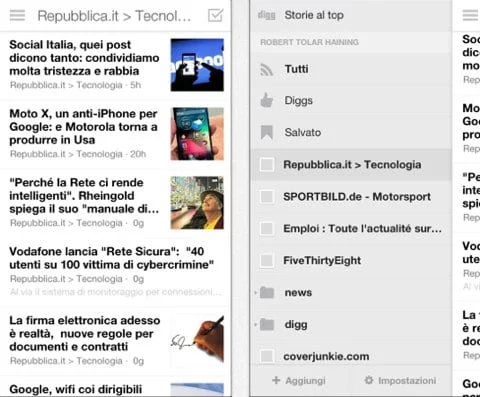Viewport: 480px width, 397px height.
Task: Open Tutti in the sidebar
Action: tap(297, 69)
